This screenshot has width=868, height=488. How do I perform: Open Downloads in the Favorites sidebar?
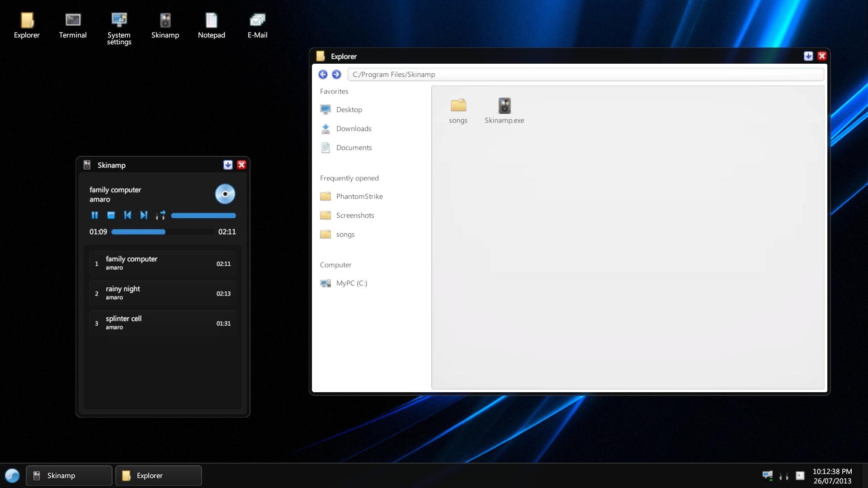(353, 129)
